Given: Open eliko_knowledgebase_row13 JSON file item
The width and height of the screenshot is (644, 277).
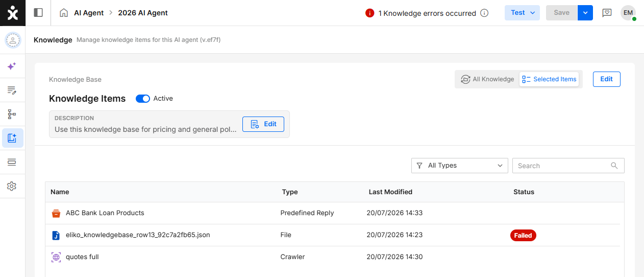Looking at the screenshot, I should (138, 235).
